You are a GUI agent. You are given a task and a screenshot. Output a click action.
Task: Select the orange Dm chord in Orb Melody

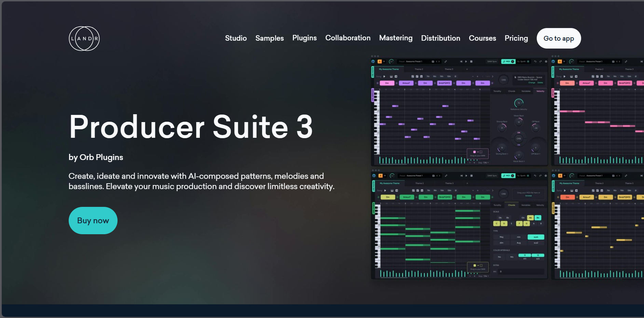pyautogui.click(x=567, y=197)
